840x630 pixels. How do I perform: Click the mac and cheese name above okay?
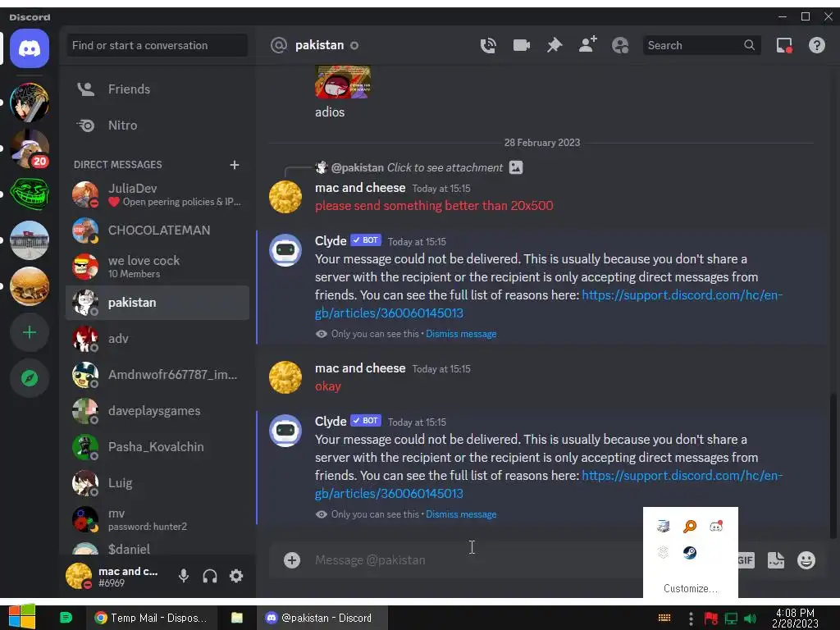coord(360,368)
